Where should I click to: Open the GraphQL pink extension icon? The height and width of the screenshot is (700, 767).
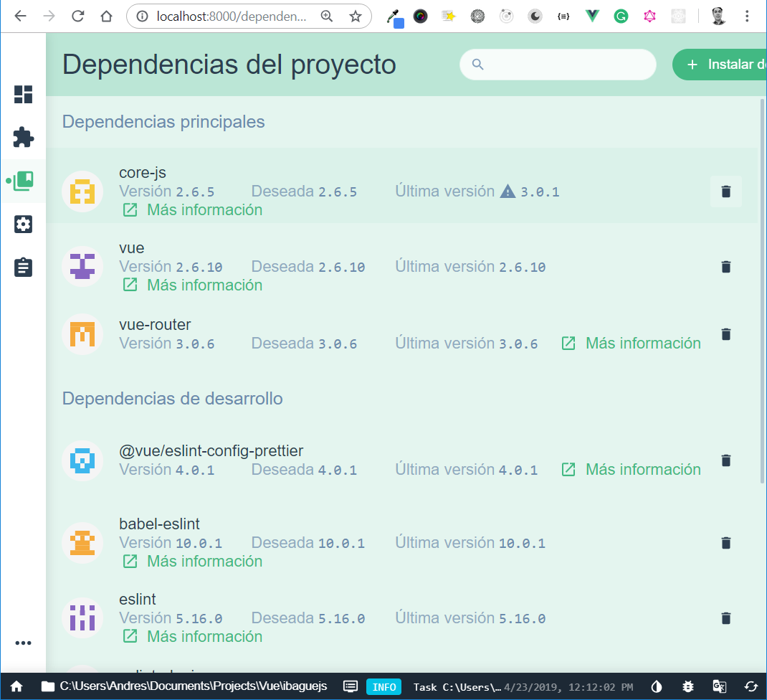tap(649, 16)
